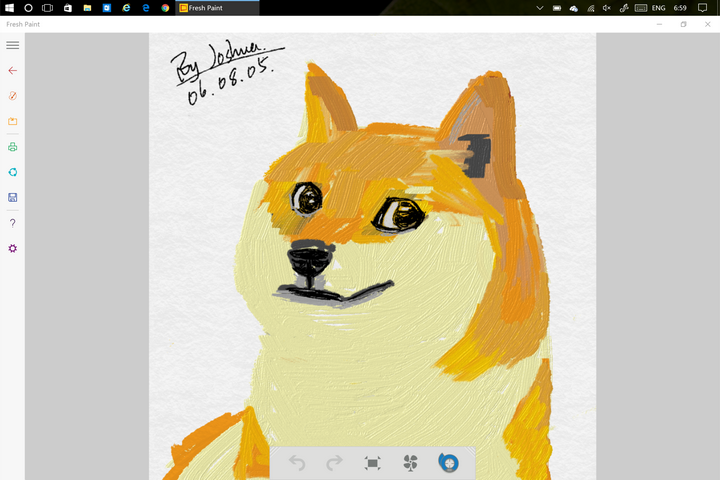
Task: Activate the fan dry paint tool
Action: (411, 463)
